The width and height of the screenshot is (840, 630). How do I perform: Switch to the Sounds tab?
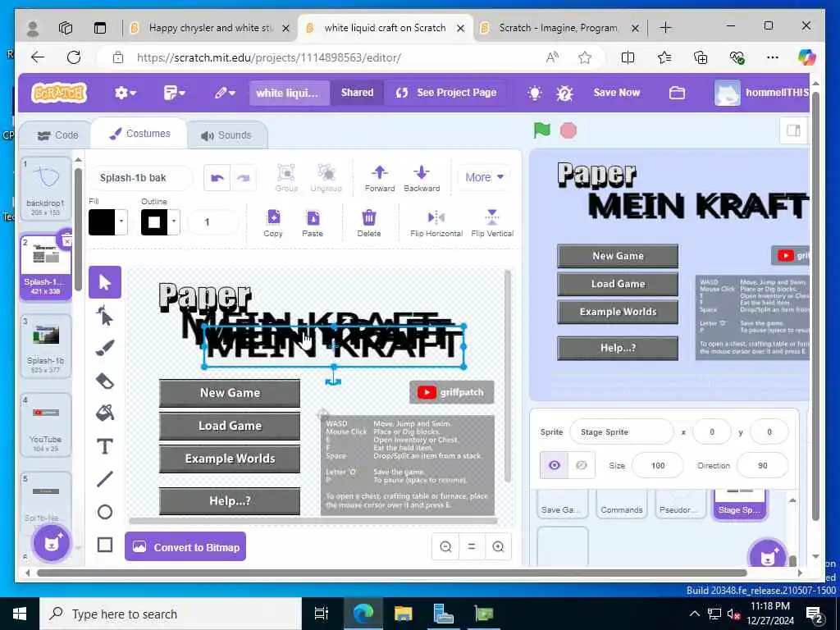pyautogui.click(x=226, y=135)
